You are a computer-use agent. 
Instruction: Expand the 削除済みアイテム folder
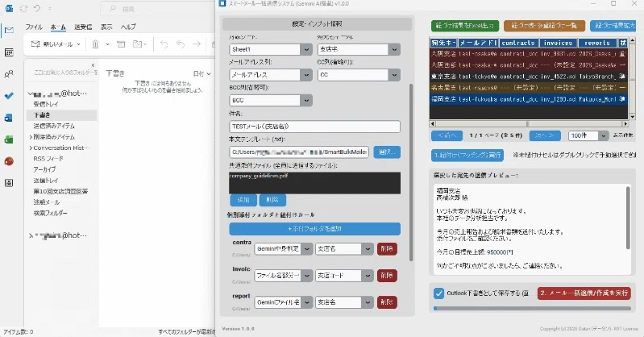tap(31, 137)
